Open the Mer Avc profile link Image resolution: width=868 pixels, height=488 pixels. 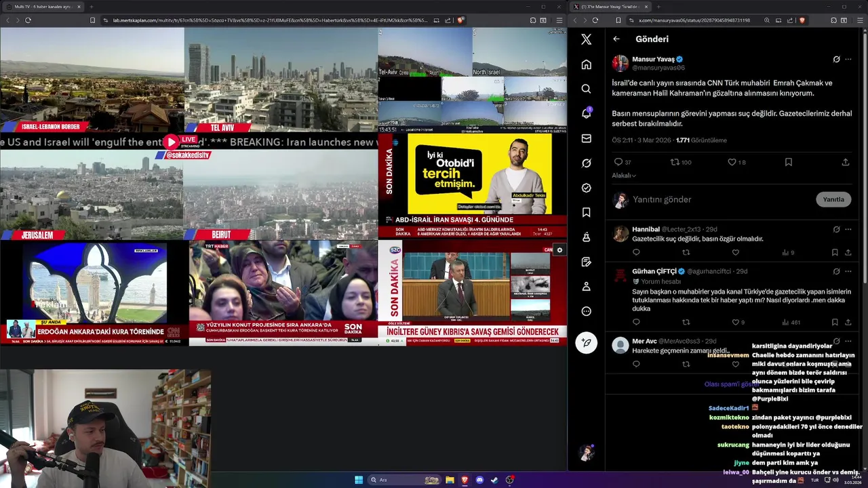644,341
